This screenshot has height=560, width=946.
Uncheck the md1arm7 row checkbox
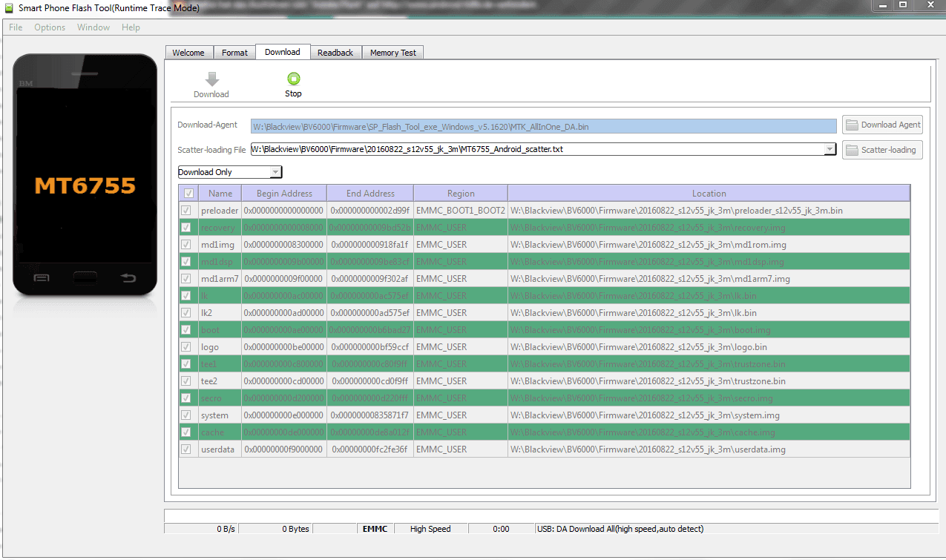(185, 279)
